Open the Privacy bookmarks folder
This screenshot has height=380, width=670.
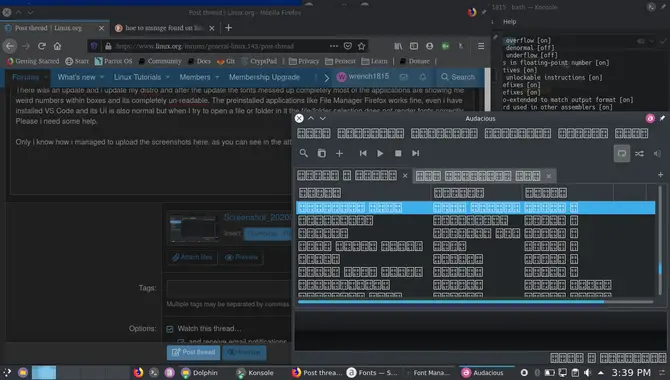point(304,61)
